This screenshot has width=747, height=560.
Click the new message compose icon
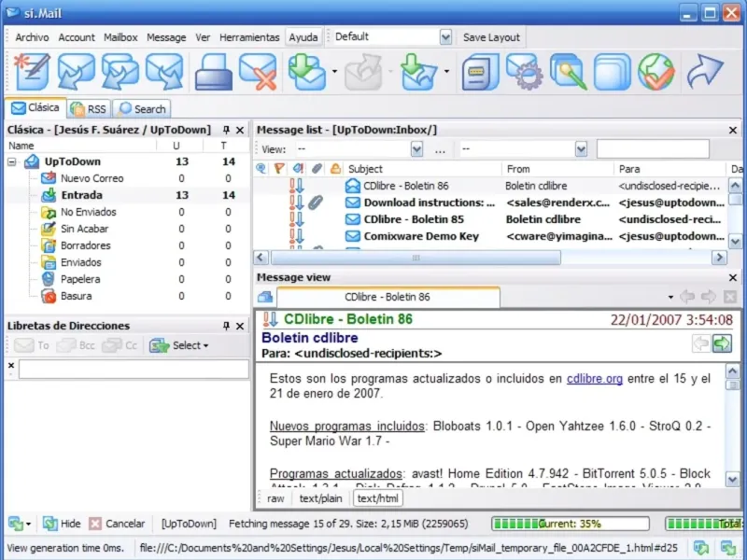[x=31, y=73]
